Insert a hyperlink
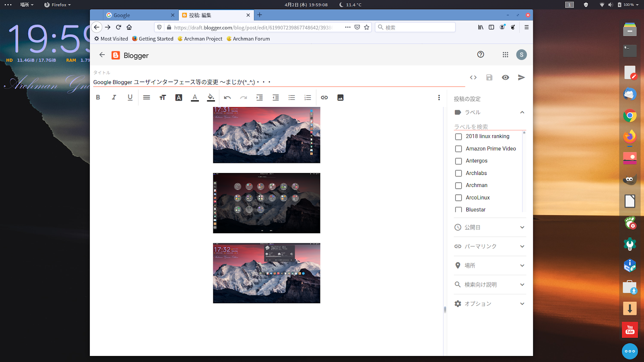Image resolution: width=644 pixels, height=362 pixels. (324, 97)
